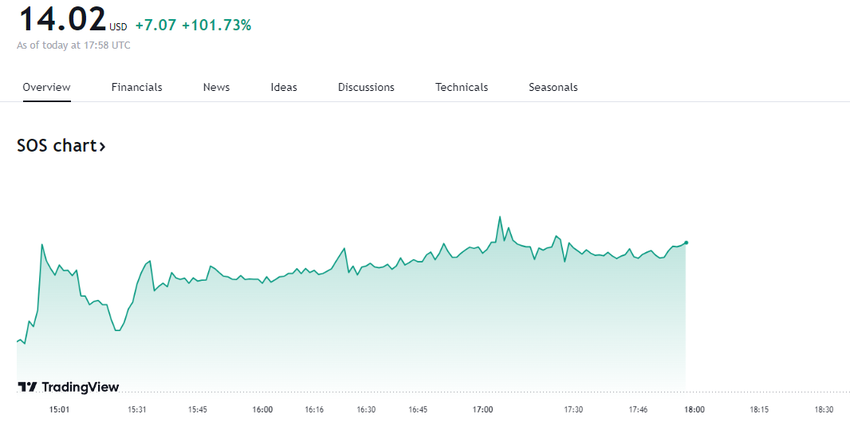Click the +7.07 price change value
This screenshot has width=850, height=430.
point(155,23)
